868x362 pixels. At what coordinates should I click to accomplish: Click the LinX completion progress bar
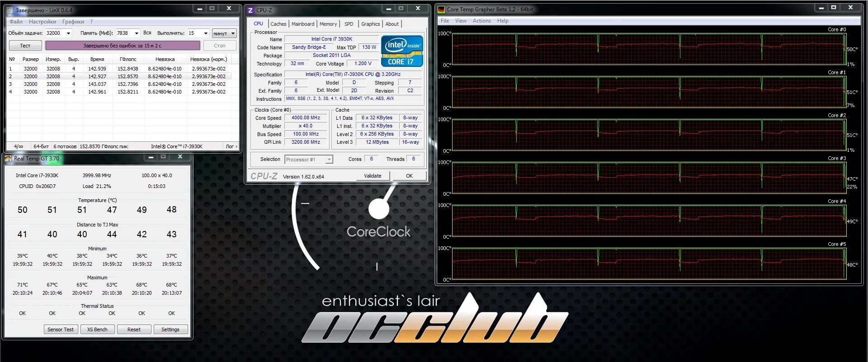[123, 46]
